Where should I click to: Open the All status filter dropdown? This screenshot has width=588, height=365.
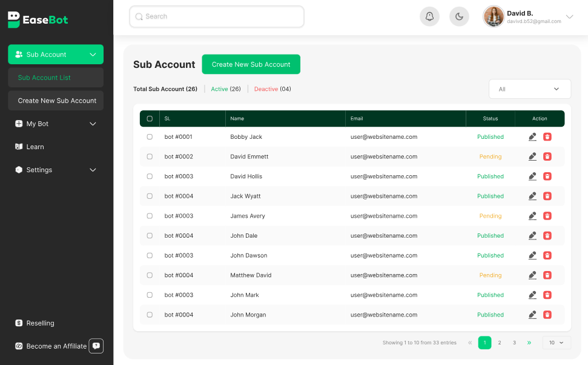(x=529, y=89)
